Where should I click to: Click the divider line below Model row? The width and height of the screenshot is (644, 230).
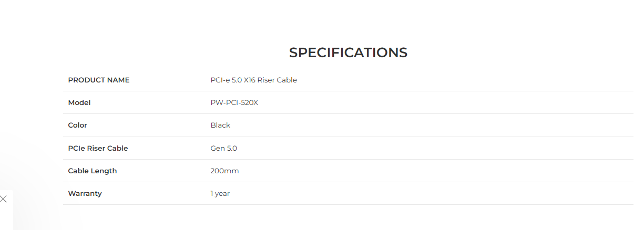[348, 114]
